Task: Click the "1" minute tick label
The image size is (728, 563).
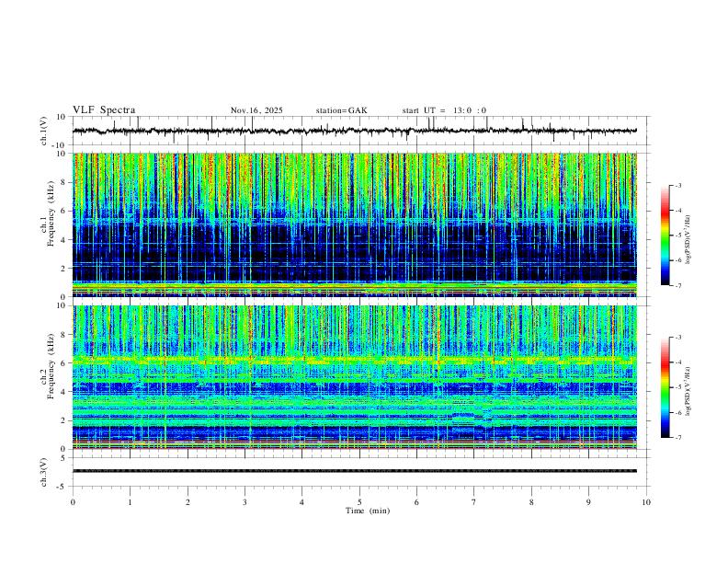Action: pyautogui.click(x=130, y=502)
